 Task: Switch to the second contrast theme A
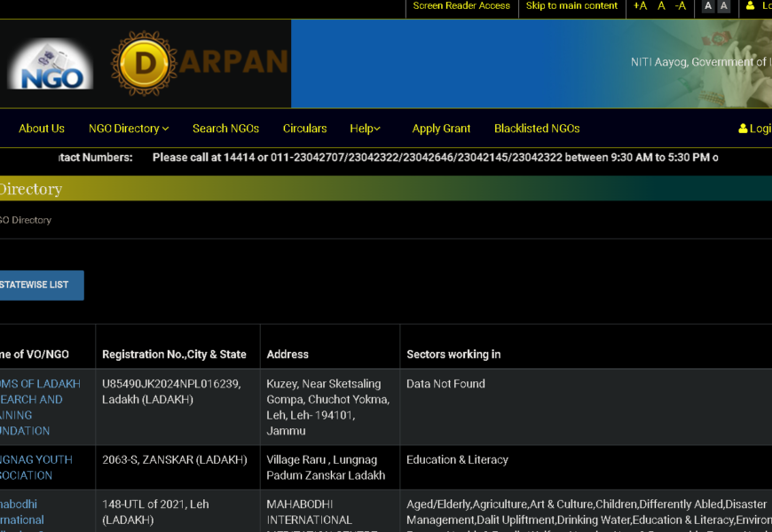(x=723, y=6)
